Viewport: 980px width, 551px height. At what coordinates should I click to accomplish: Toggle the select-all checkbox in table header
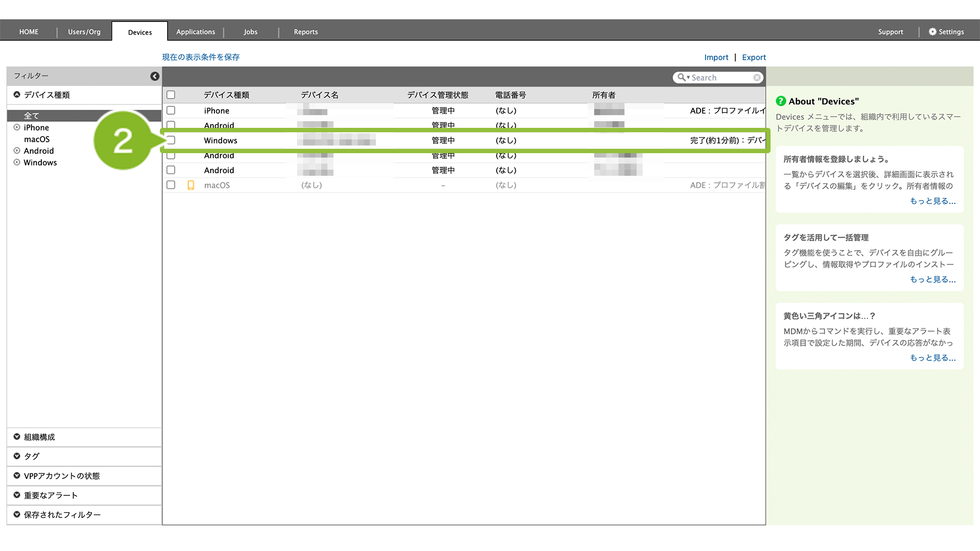coord(171,95)
